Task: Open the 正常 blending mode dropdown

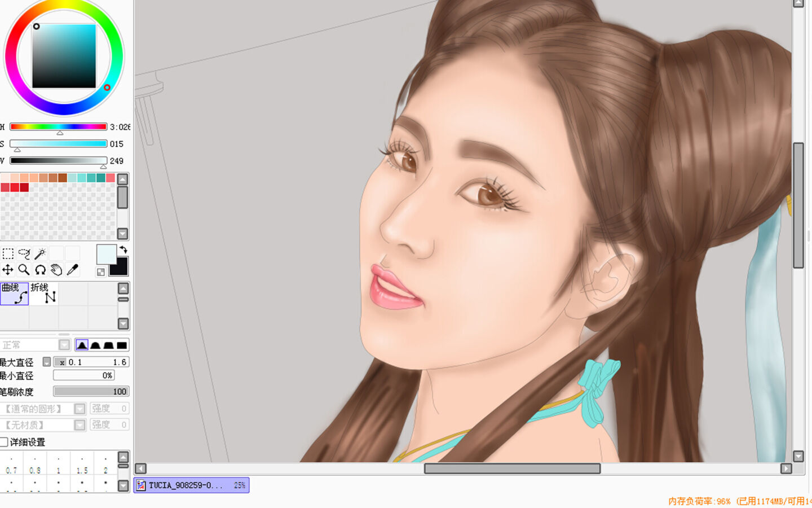Action: coord(64,345)
